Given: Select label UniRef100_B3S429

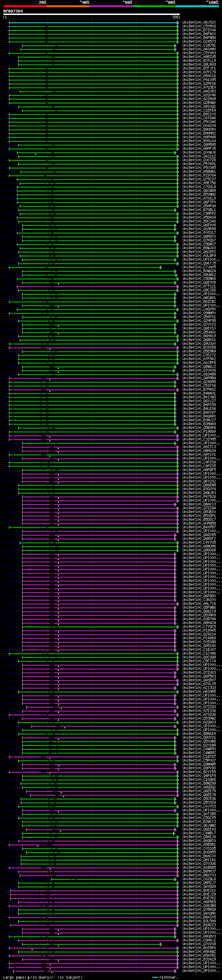Looking at the screenshot, I should click(x=199, y=959).
